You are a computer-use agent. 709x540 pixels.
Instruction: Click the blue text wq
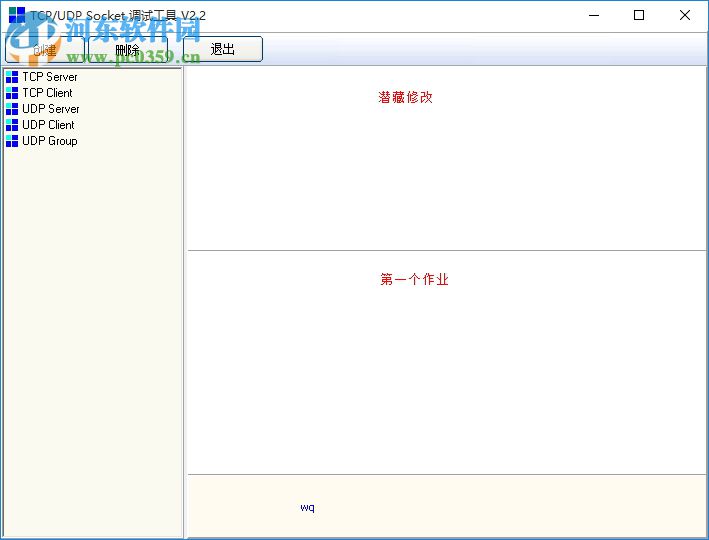click(x=307, y=507)
